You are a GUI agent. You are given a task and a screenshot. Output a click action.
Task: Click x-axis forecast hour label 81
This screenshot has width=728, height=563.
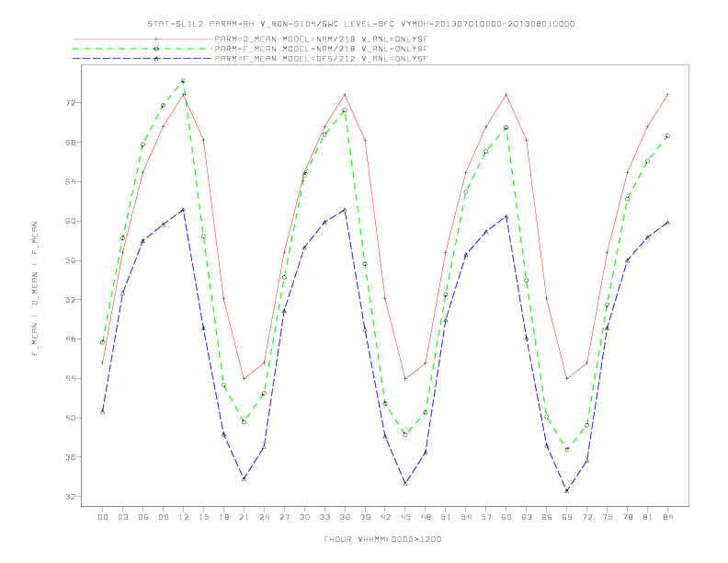pyautogui.click(x=648, y=517)
